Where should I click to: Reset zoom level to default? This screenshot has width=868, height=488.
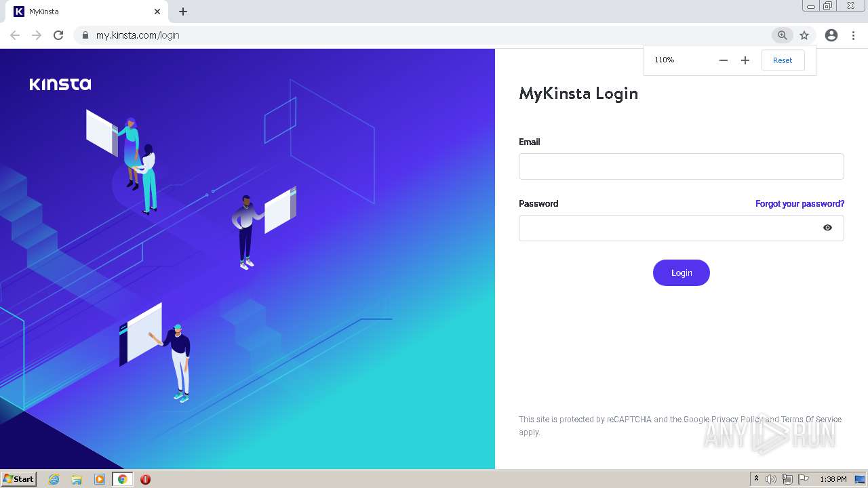(783, 60)
